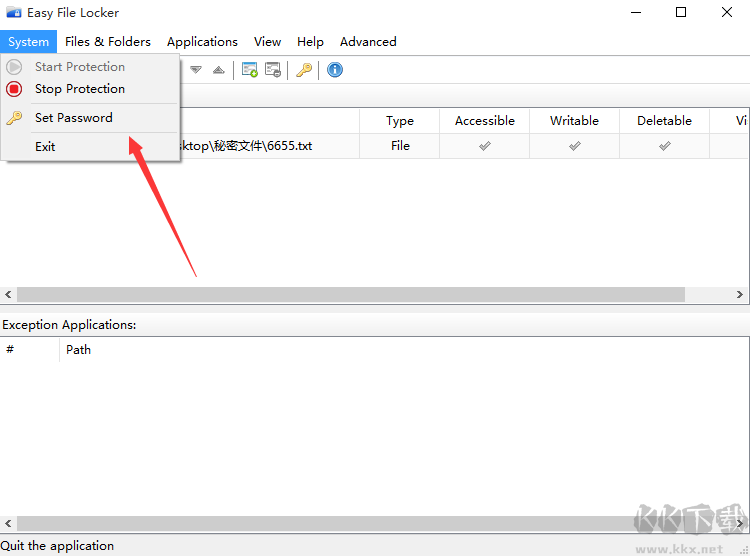
Task: Click the Deletable column header
Action: 664,121
